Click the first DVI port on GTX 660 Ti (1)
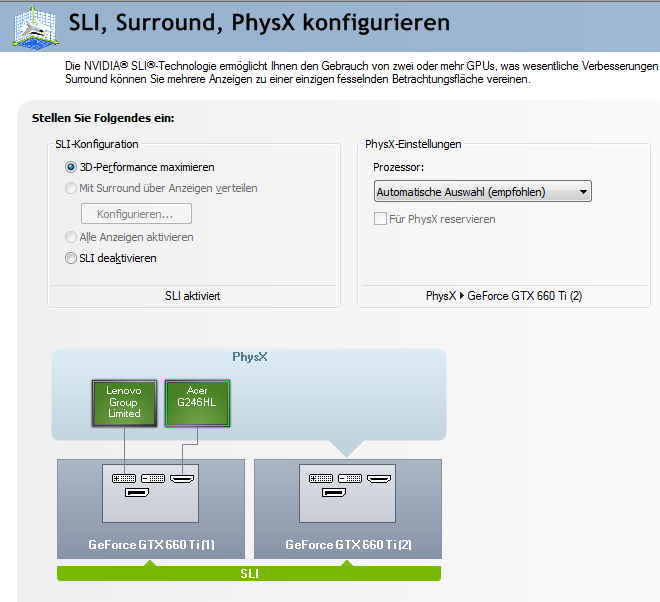This screenshot has width=660, height=602. coord(124,478)
